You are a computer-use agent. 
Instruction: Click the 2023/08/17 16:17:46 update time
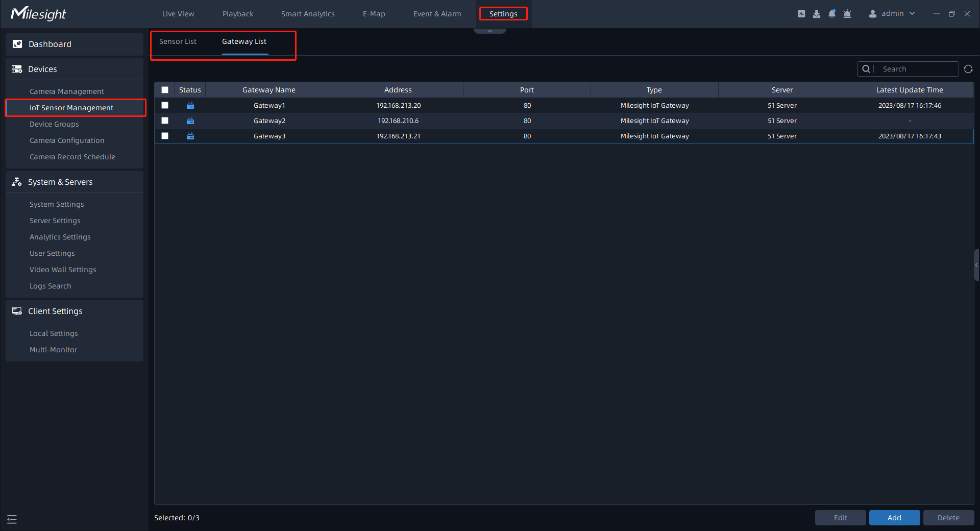pos(910,105)
